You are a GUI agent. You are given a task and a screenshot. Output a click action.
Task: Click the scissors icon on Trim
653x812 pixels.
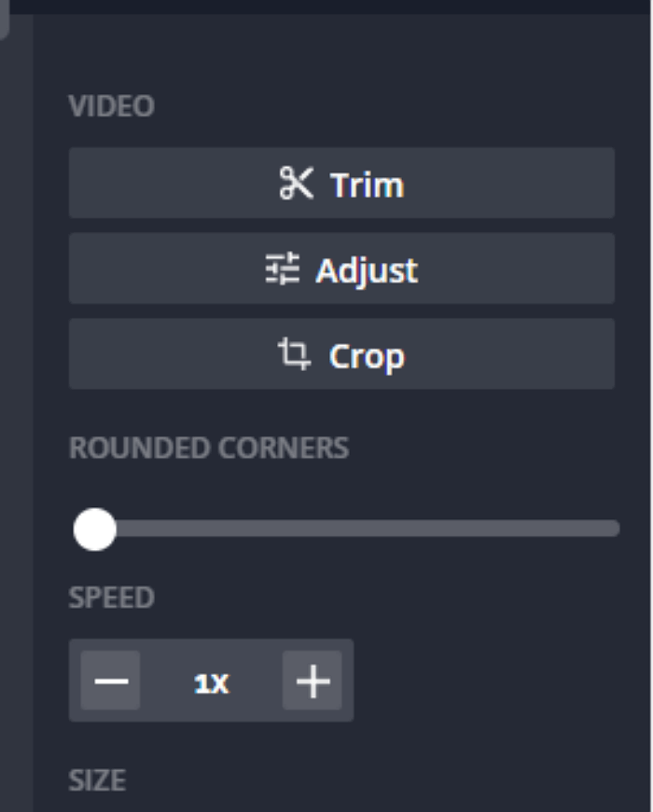point(296,184)
